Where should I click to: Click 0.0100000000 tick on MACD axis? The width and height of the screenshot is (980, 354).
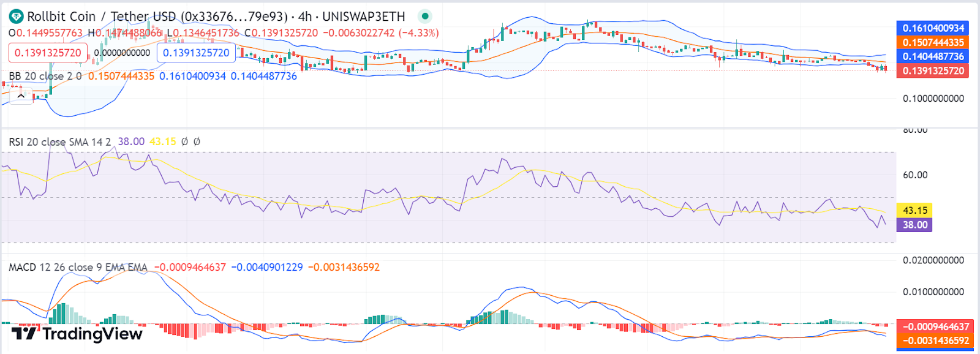tap(933, 292)
